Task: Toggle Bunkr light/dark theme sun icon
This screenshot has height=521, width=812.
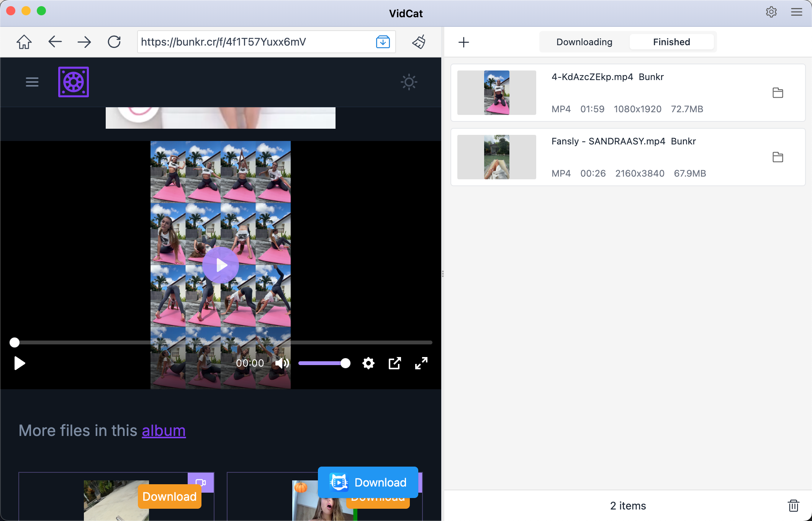Action: coord(409,82)
